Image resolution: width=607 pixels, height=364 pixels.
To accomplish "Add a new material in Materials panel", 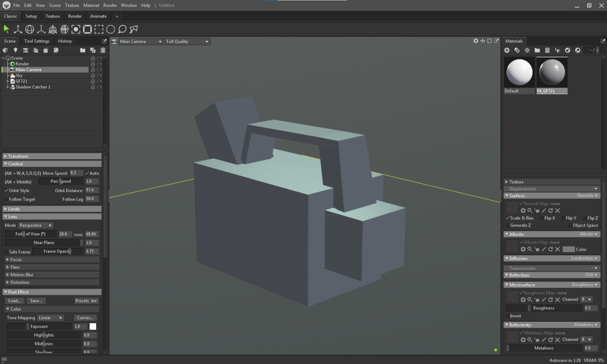I will [x=507, y=50].
